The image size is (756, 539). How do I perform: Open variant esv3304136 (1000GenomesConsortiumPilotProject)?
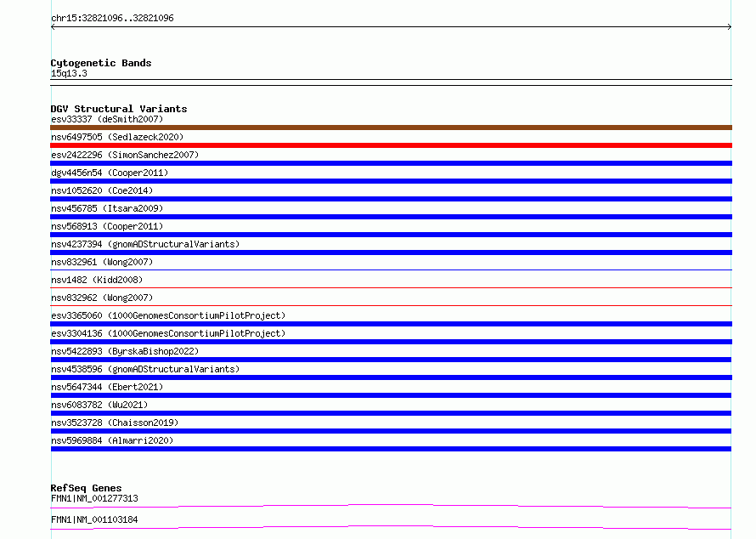[x=168, y=333]
